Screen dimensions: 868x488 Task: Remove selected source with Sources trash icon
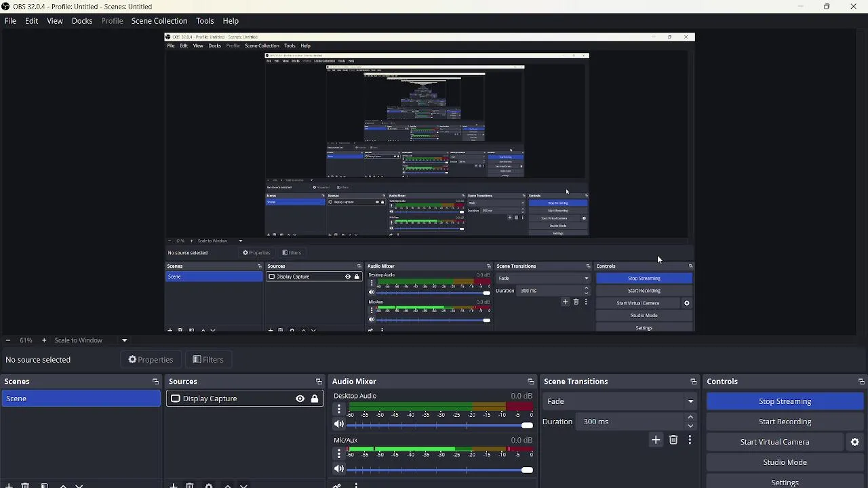190,485
